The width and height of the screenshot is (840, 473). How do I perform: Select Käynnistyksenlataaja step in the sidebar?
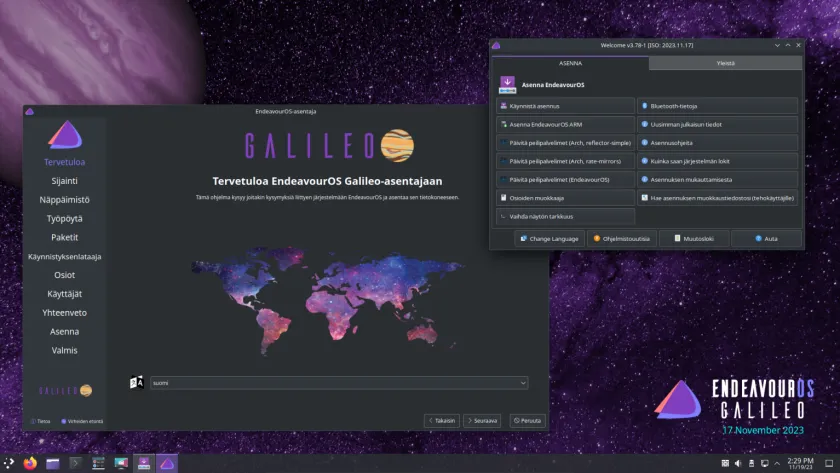tap(64, 257)
